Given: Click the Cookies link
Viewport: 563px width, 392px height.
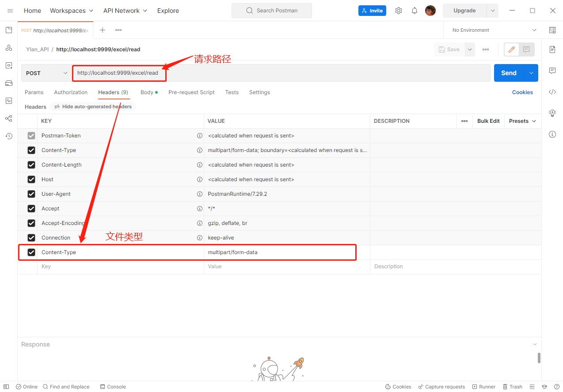Looking at the screenshot, I should coord(522,92).
